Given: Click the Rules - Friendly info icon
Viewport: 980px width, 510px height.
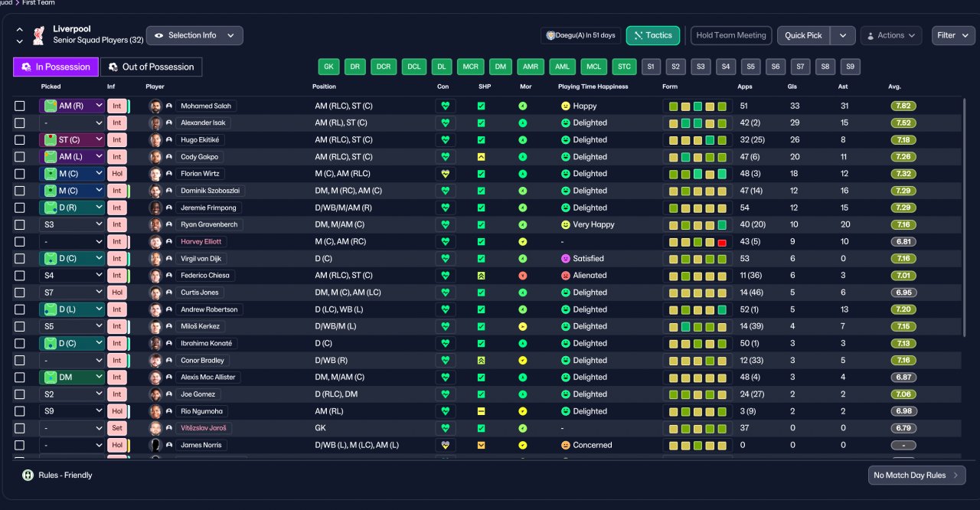Looking at the screenshot, I should pyautogui.click(x=28, y=475).
